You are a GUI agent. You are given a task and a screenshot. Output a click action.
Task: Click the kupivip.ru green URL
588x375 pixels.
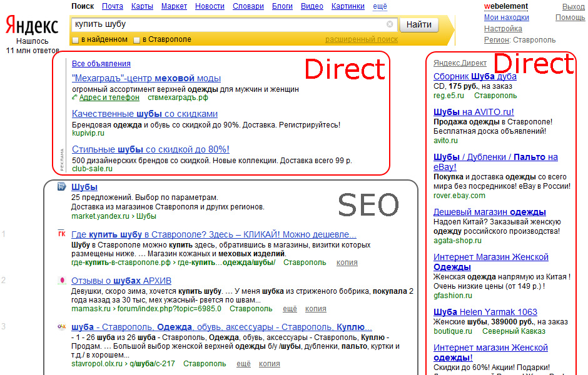pos(88,133)
